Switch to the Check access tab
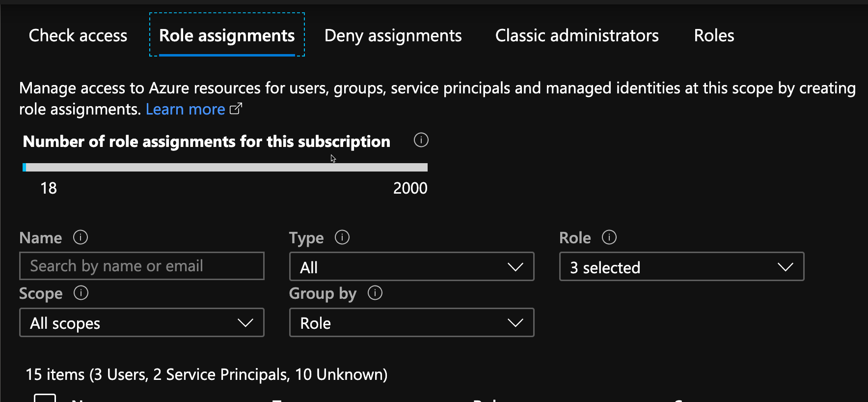Viewport: 868px width, 402px height. pyautogui.click(x=78, y=35)
